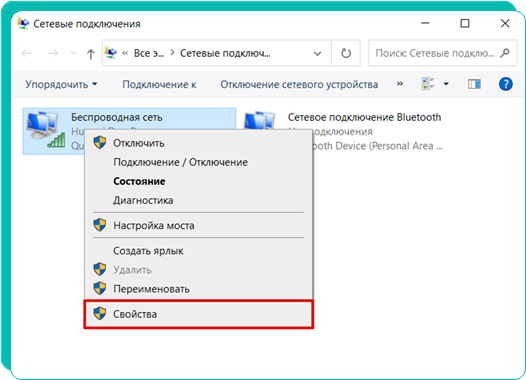Focus the 'Поиск: Сетевые подклю...' search box
The width and height of the screenshot is (526, 380).
point(443,53)
